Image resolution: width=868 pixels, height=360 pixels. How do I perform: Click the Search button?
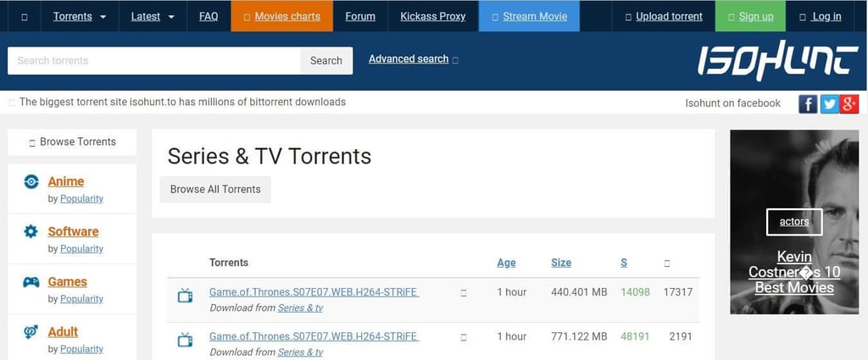pos(326,61)
